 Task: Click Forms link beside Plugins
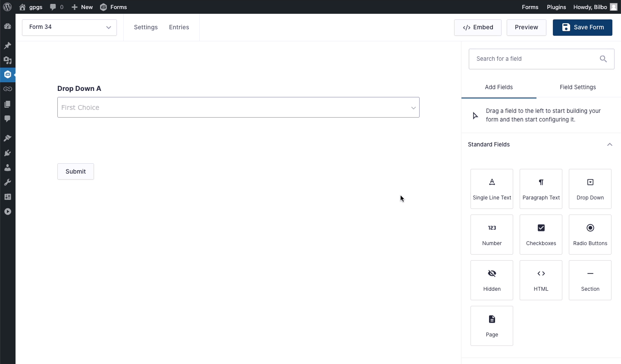pyautogui.click(x=530, y=7)
